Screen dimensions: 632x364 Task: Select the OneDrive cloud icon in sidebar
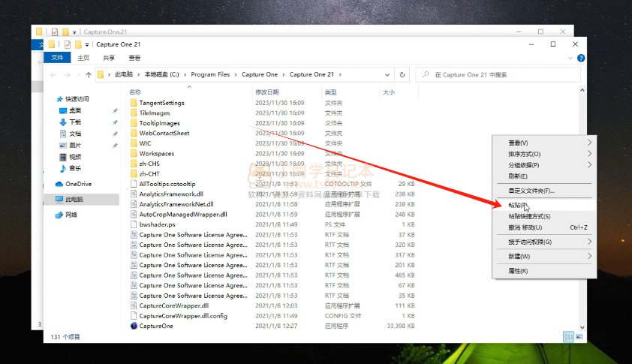59,184
